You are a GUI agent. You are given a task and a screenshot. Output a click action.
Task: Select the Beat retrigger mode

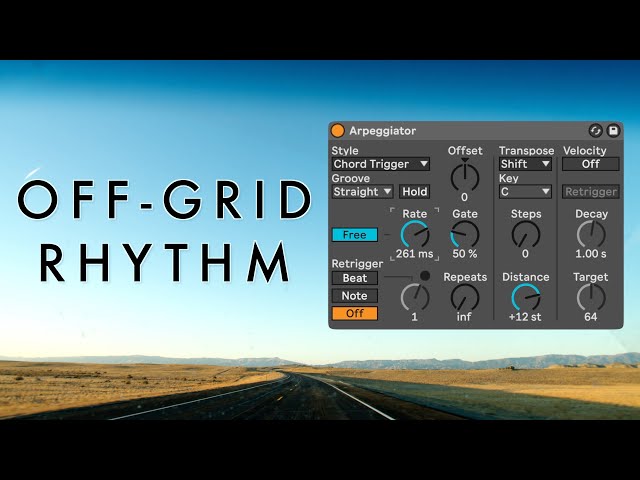[355, 278]
